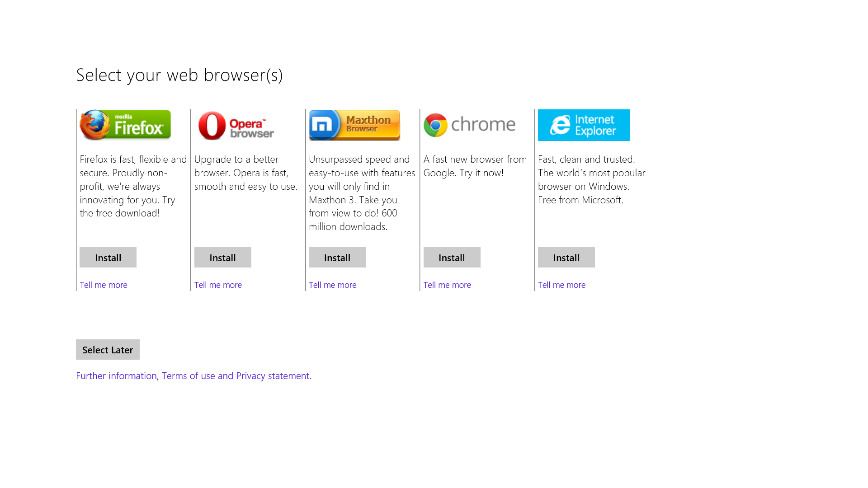
Task: Open Tell me more under Opera
Action: 218,285
